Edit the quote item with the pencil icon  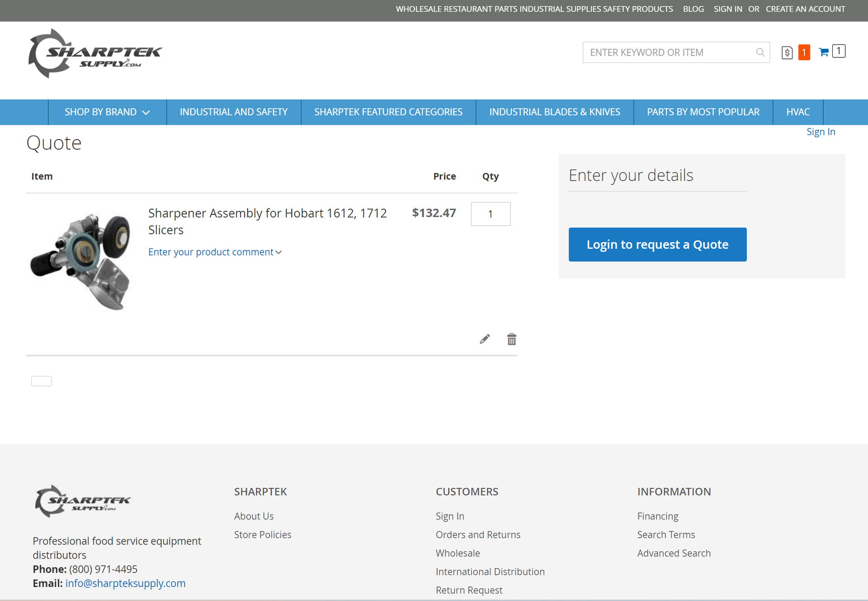pos(484,339)
